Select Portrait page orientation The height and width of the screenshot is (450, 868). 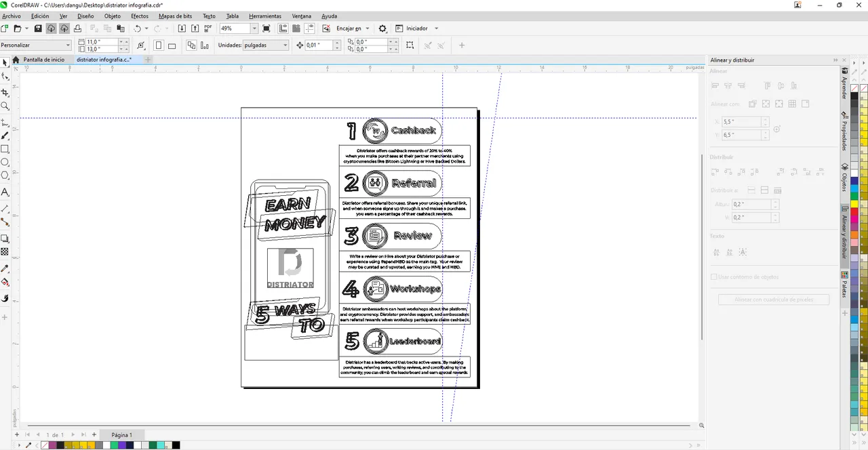159,45
